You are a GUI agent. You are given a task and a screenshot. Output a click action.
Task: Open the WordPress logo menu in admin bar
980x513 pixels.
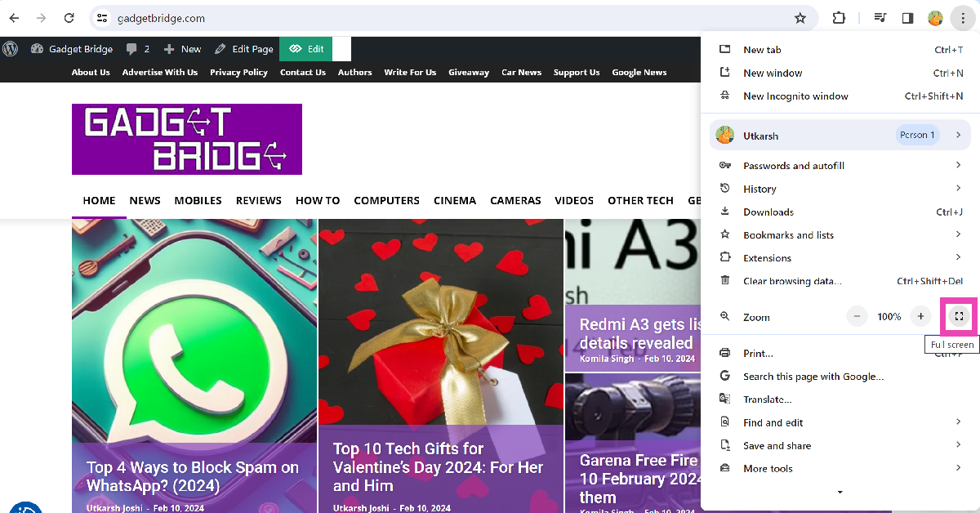point(10,48)
